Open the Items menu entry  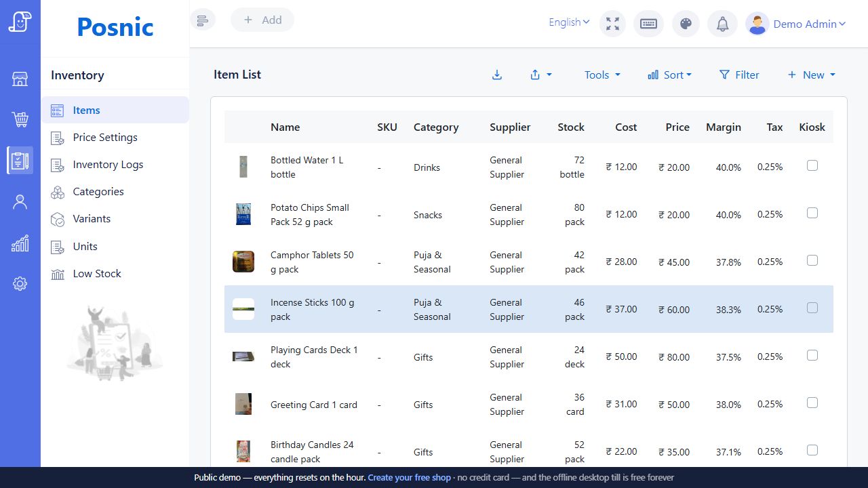tap(115, 110)
